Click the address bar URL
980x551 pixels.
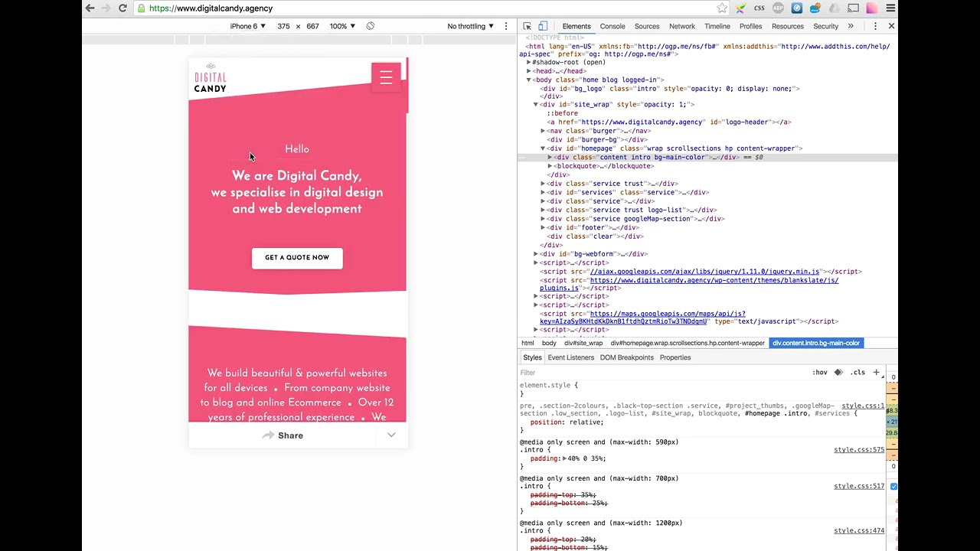[211, 8]
